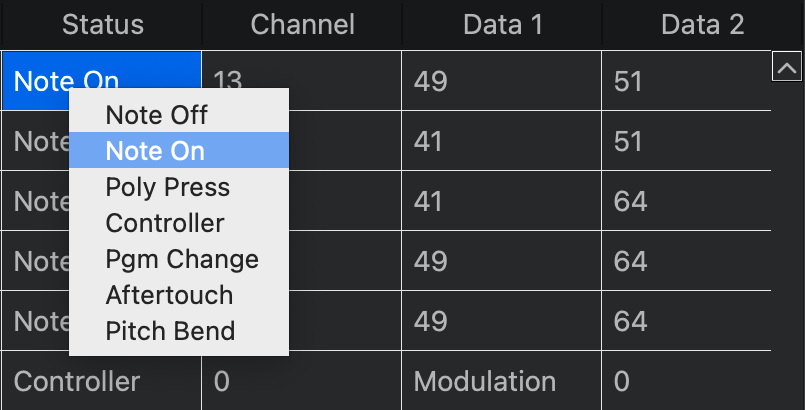Click the Data 1 column header
This screenshot has height=410, width=805.
[503, 25]
